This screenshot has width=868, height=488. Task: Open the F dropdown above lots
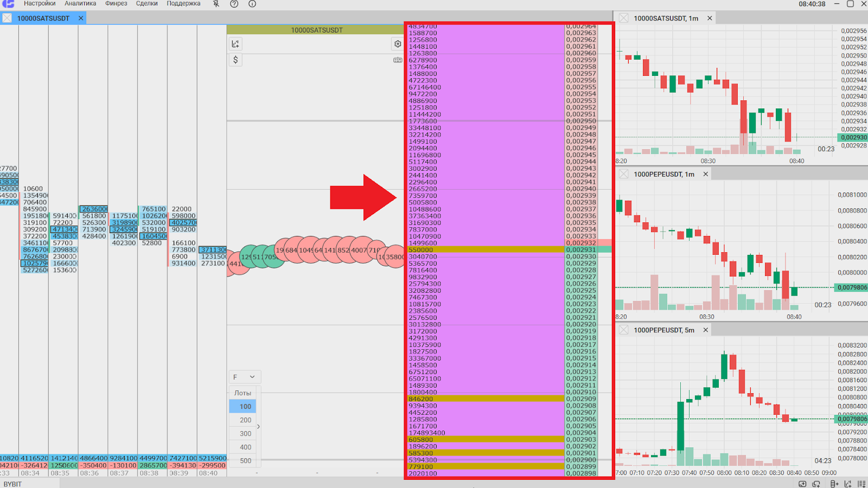tap(245, 377)
